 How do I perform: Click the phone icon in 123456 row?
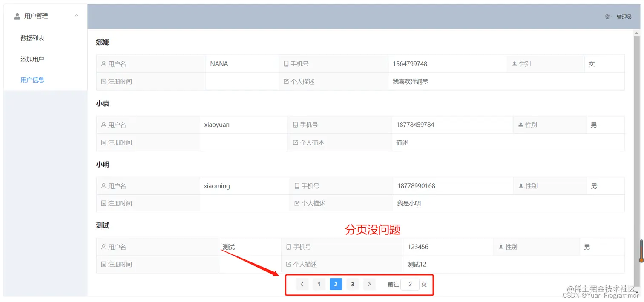288,247
